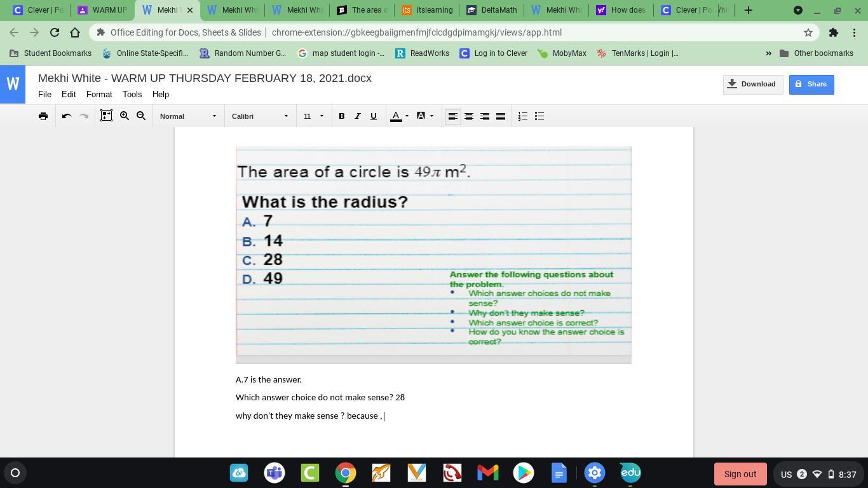Open the Log in to Clever bookmark
Viewport: 868px width, 488px height.
coord(494,53)
